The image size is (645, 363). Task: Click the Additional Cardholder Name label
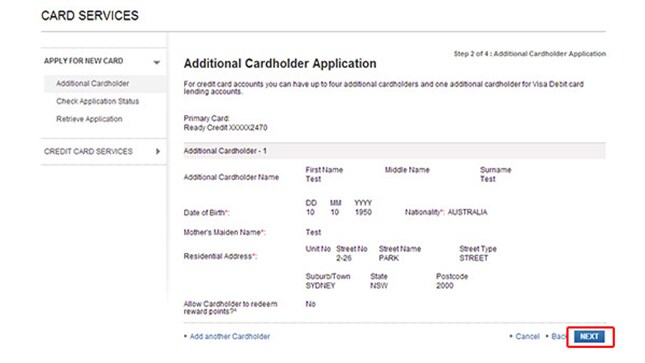point(231,177)
